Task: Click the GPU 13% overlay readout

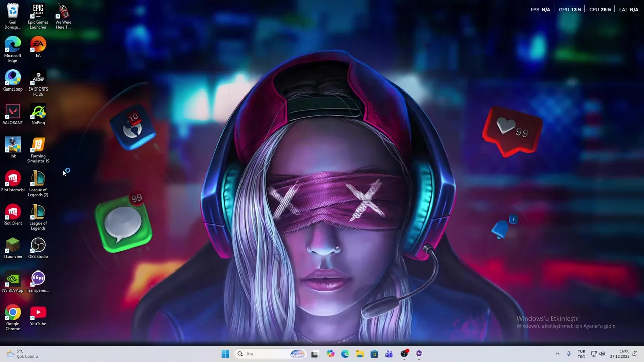Action: (x=570, y=10)
